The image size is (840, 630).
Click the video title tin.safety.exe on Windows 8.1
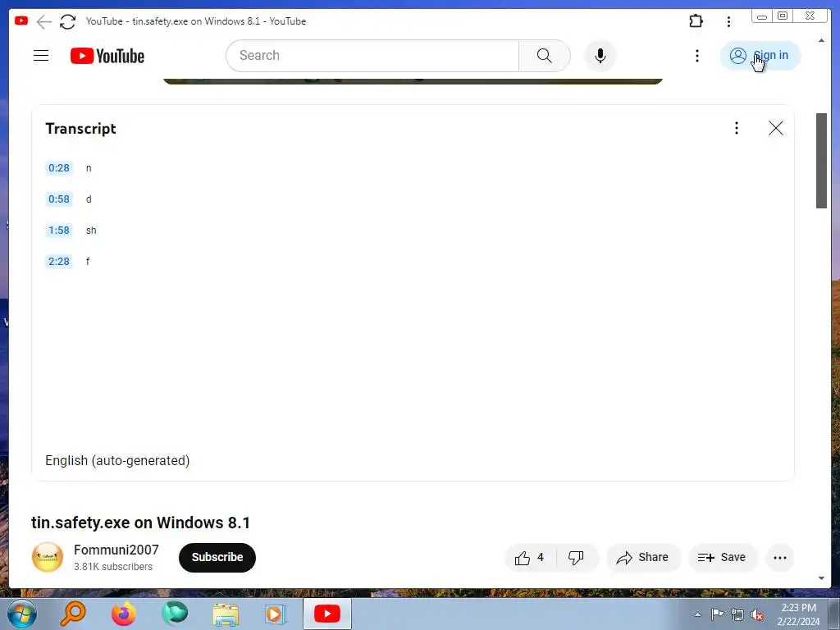tap(141, 523)
